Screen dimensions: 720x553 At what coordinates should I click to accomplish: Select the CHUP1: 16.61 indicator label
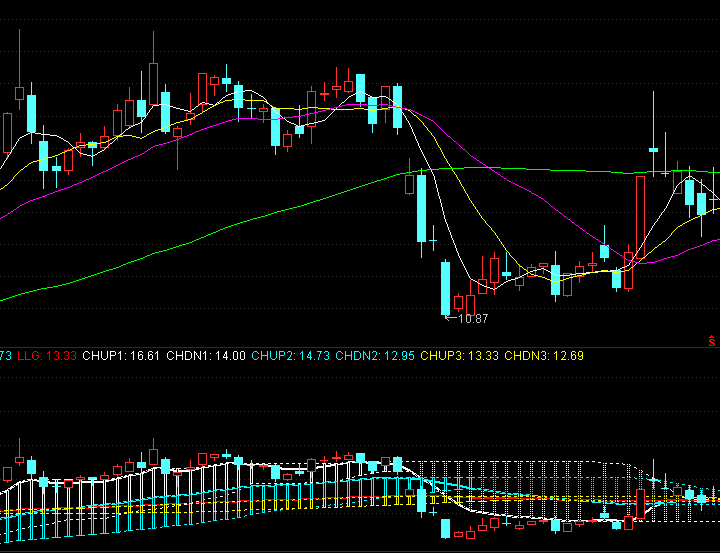point(121,356)
